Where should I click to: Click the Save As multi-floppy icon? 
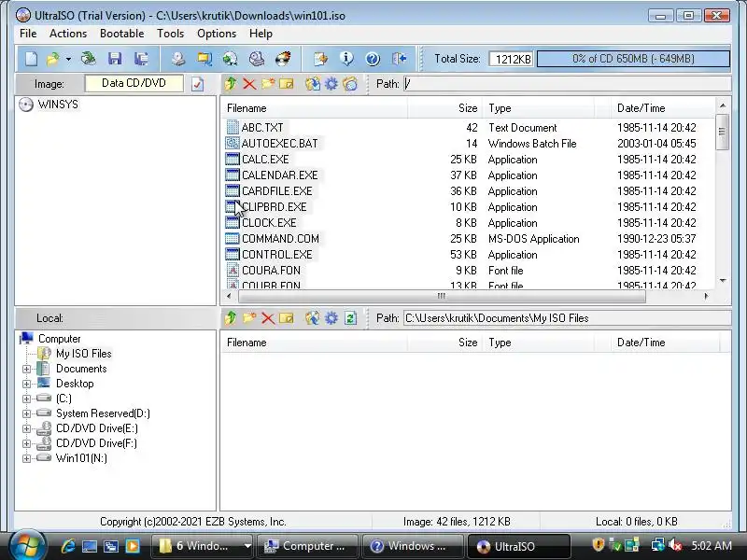pyautogui.click(x=141, y=59)
